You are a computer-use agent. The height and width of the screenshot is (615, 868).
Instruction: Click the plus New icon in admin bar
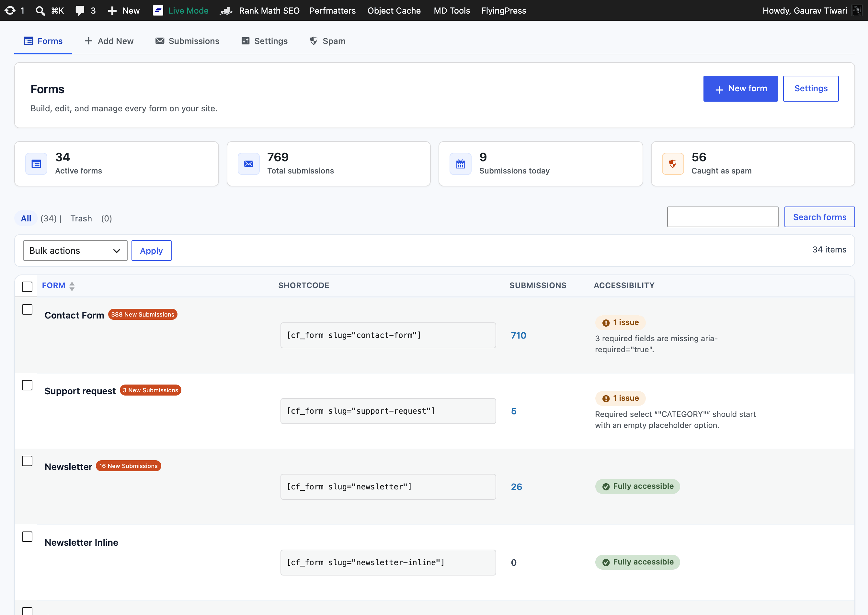pyautogui.click(x=112, y=10)
